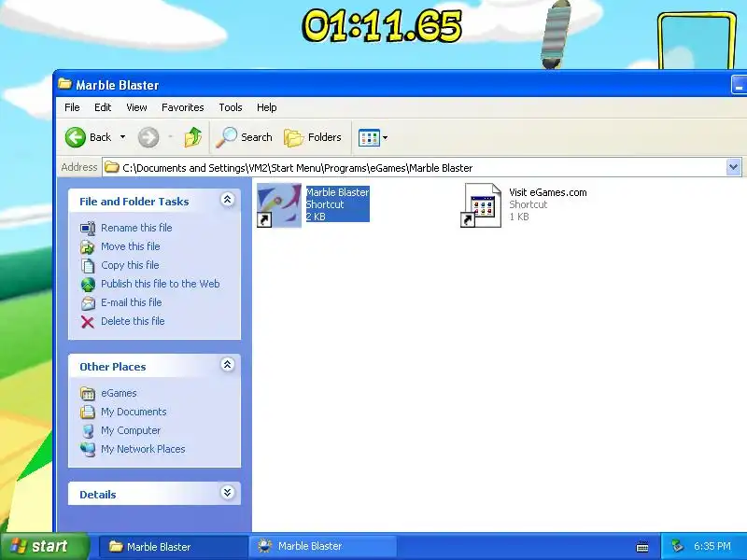Click the Start button
Image resolution: width=747 pixels, height=560 pixels.
(x=44, y=546)
